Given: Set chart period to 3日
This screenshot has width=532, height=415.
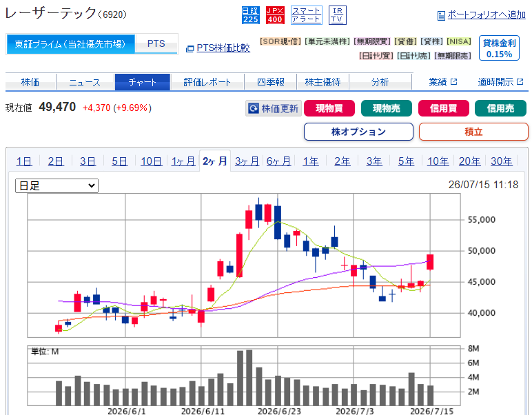Looking at the screenshot, I should pos(88,161).
